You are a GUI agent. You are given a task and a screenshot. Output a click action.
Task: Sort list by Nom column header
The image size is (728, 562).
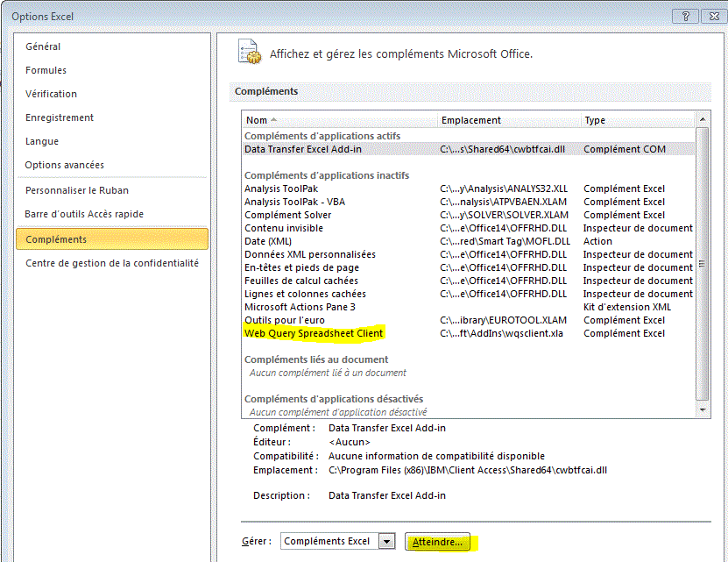[339, 120]
